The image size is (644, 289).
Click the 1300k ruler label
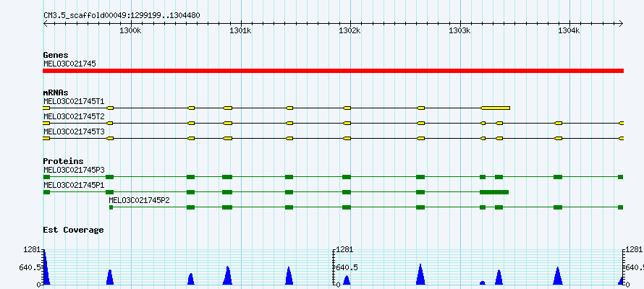tap(130, 31)
